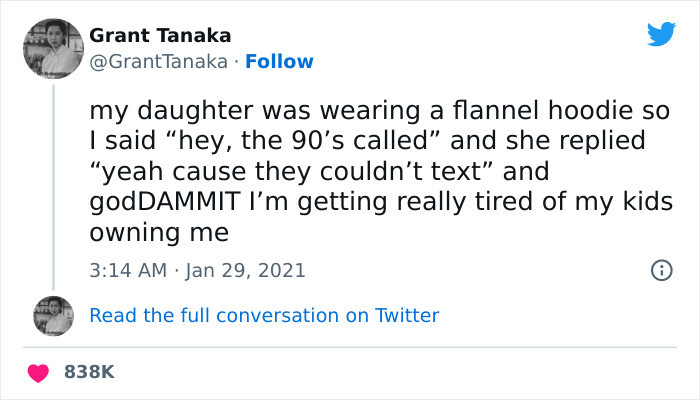This screenshot has width=700, height=400.
Task: Click the 3:14 AM time in the timestamp
Action: pos(125,270)
